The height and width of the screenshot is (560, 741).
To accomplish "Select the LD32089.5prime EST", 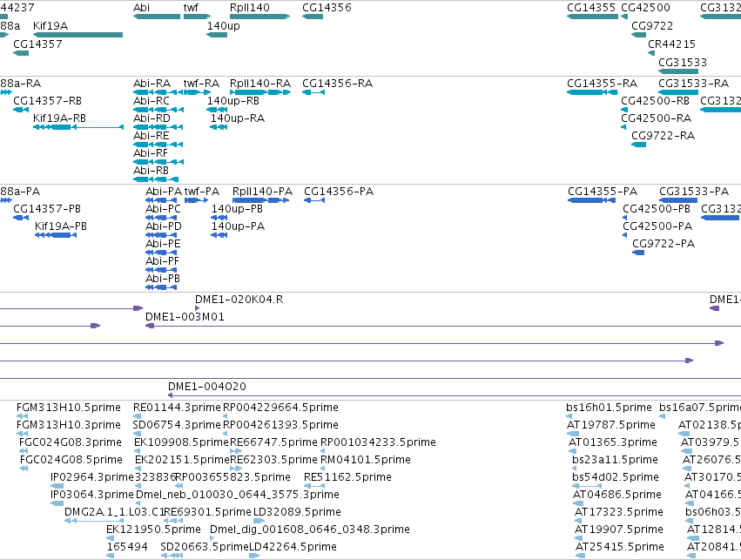I will (x=259, y=521).
